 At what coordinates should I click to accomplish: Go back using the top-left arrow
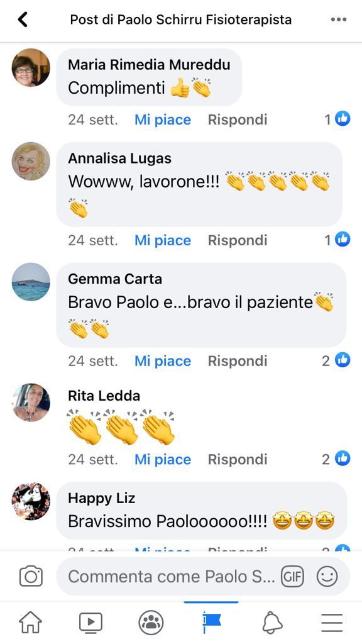pos(23,19)
